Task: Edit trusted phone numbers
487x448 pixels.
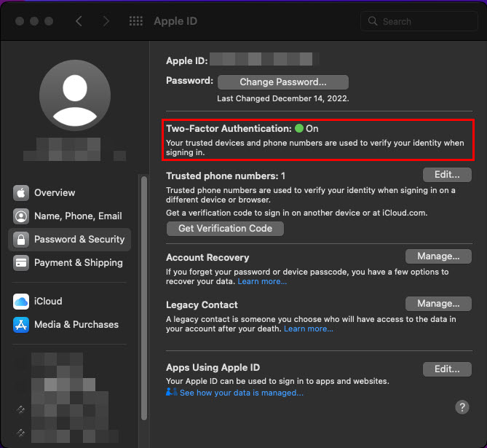Action: point(447,175)
